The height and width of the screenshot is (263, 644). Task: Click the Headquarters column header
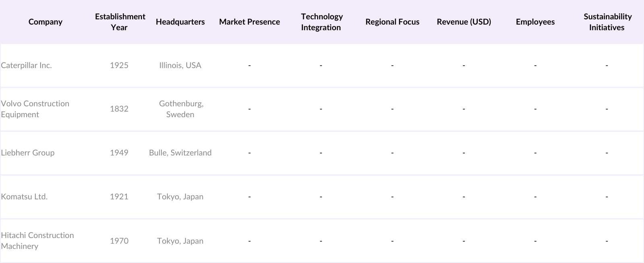coord(180,22)
